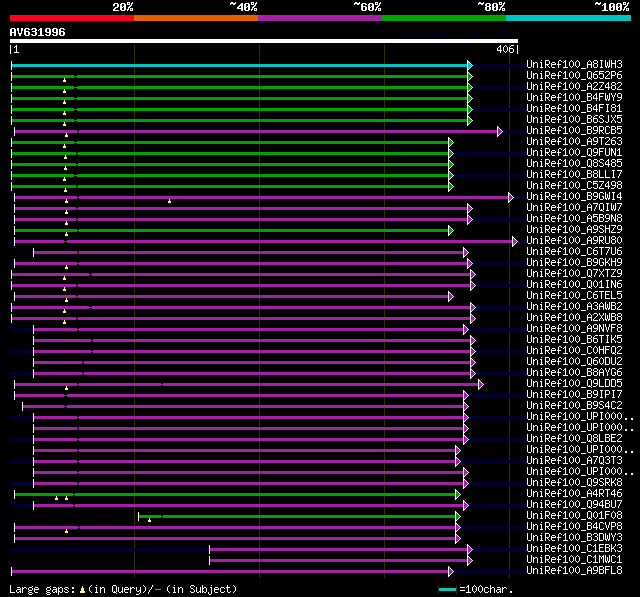The image size is (640, 597).
Task: Click the arrowhead ending the C1MWC1 bar
Action: 470,561
